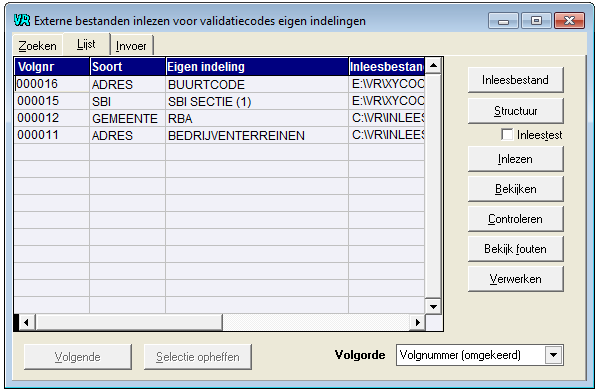Click the Verwerken button
This screenshot has height=389, width=597.
pyautogui.click(x=515, y=279)
